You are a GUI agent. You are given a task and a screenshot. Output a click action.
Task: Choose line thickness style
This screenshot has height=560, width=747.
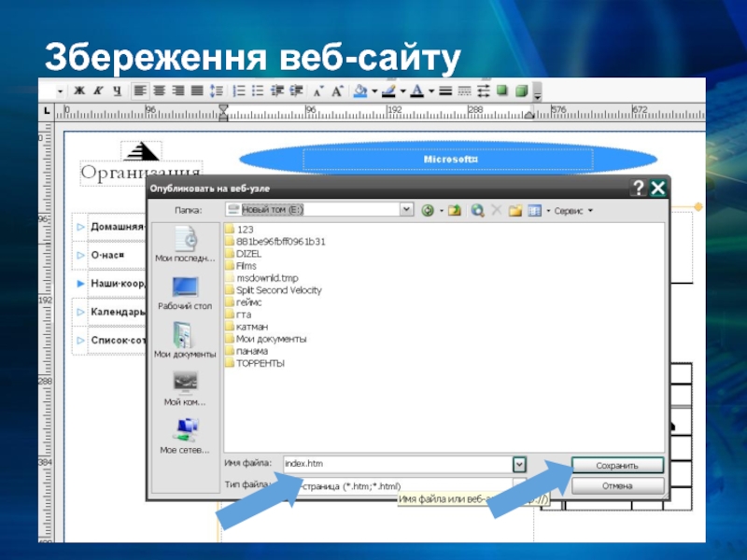(x=445, y=91)
